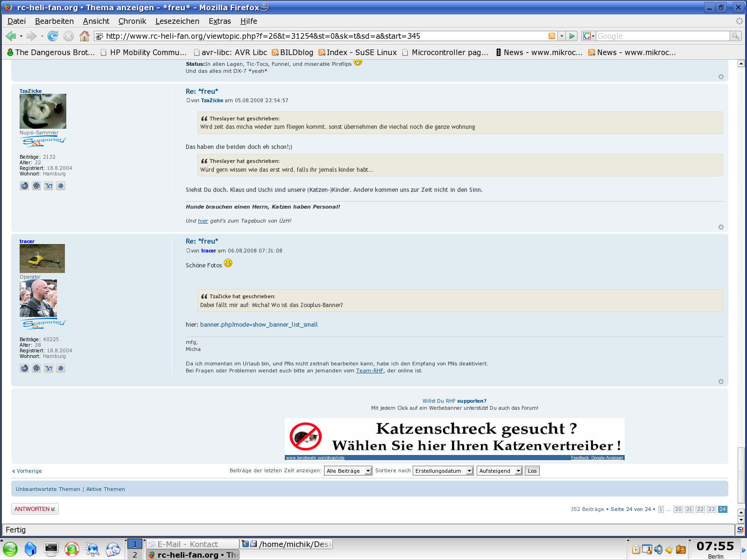Click tracer's helicopter avatar image

pyautogui.click(x=42, y=259)
